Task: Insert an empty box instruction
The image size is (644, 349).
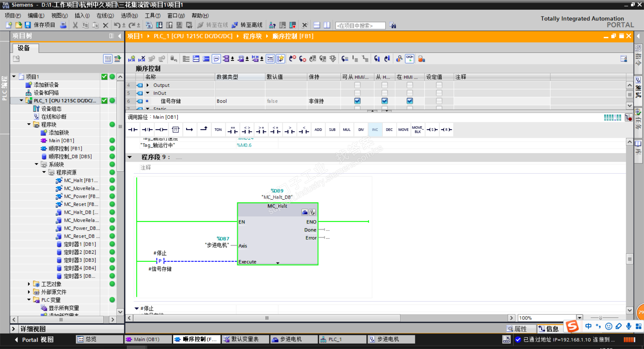Action: [175, 130]
